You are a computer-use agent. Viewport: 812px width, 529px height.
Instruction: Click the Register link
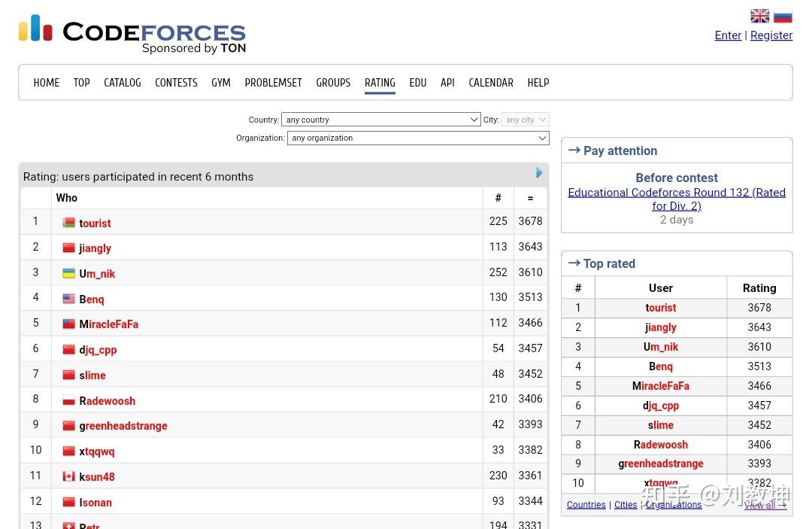click(771, 35)
